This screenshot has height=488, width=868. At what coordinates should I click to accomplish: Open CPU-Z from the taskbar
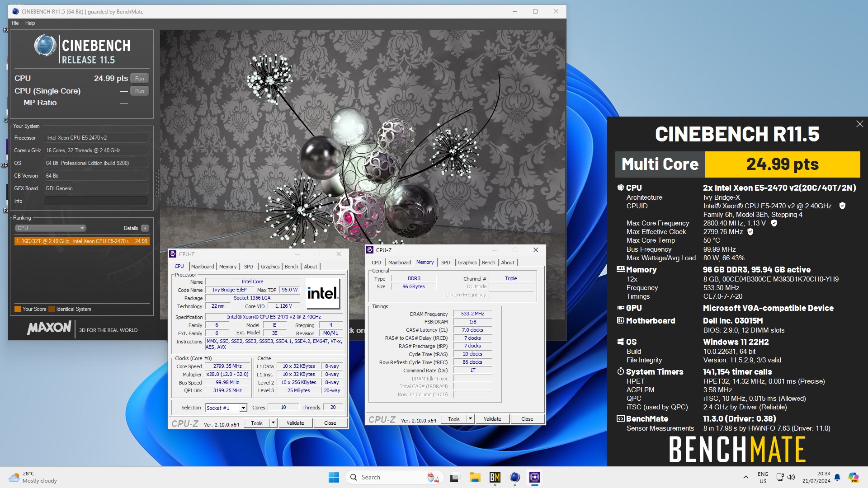point(535,478)
